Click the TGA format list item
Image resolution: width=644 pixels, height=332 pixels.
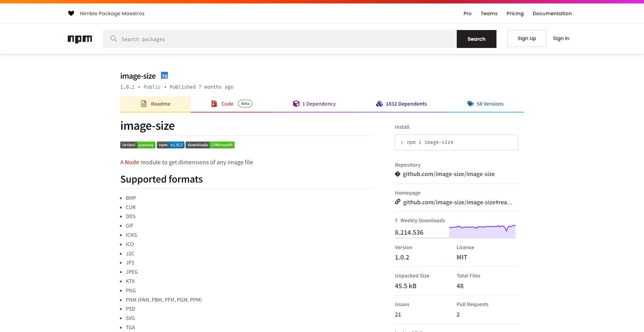(130, 328)
